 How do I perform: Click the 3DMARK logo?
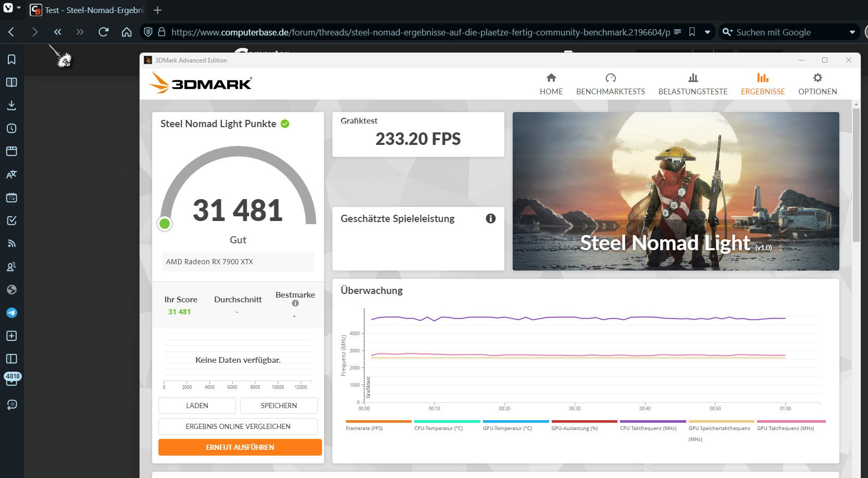click(200, 83)
